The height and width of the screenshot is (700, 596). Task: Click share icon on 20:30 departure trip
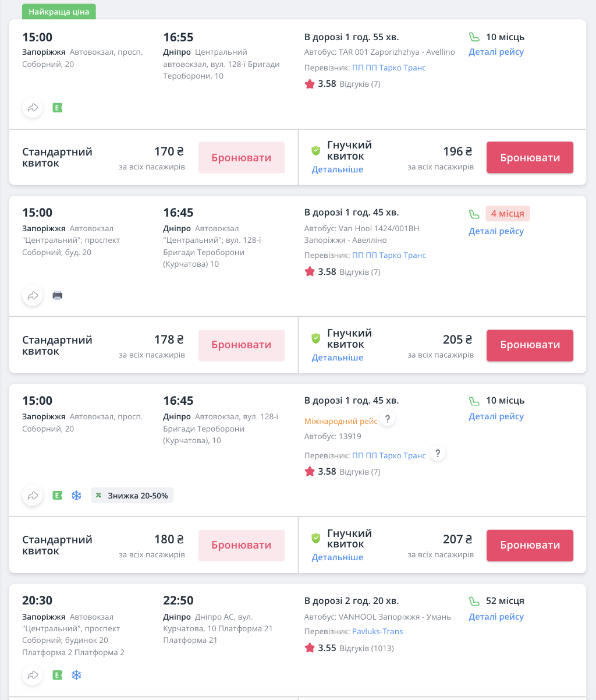pyautogui.click(x=33, y=676)
